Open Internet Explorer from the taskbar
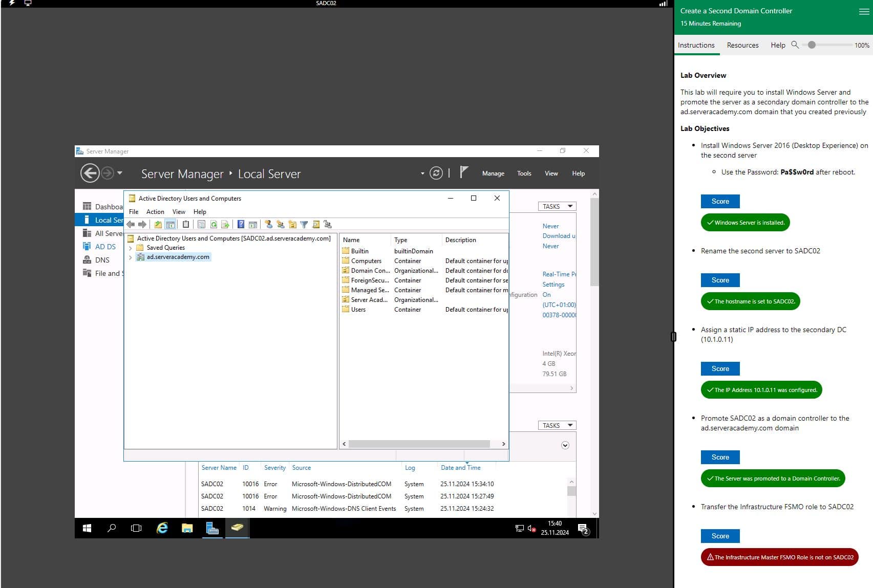Viewport: 873px width, 588px height. 162,528
